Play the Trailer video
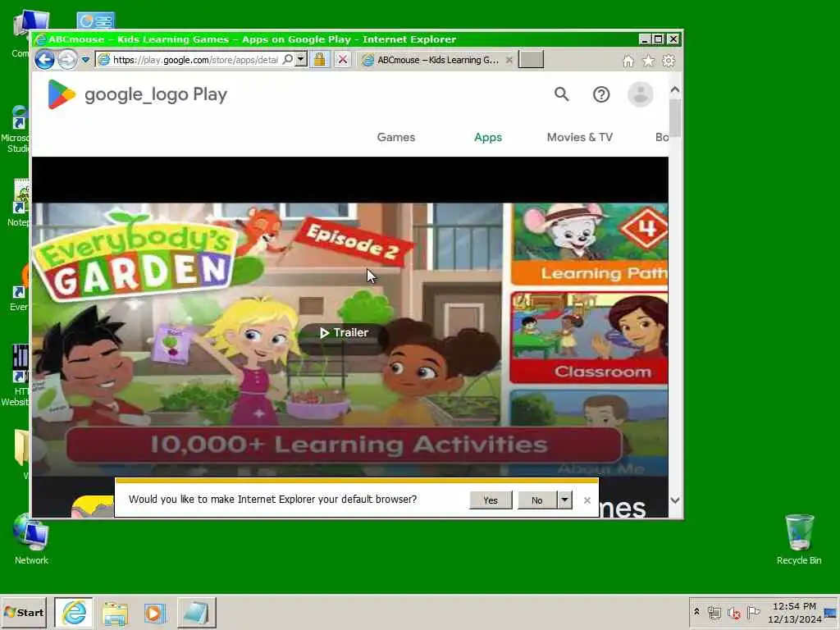 coord(344,333)
